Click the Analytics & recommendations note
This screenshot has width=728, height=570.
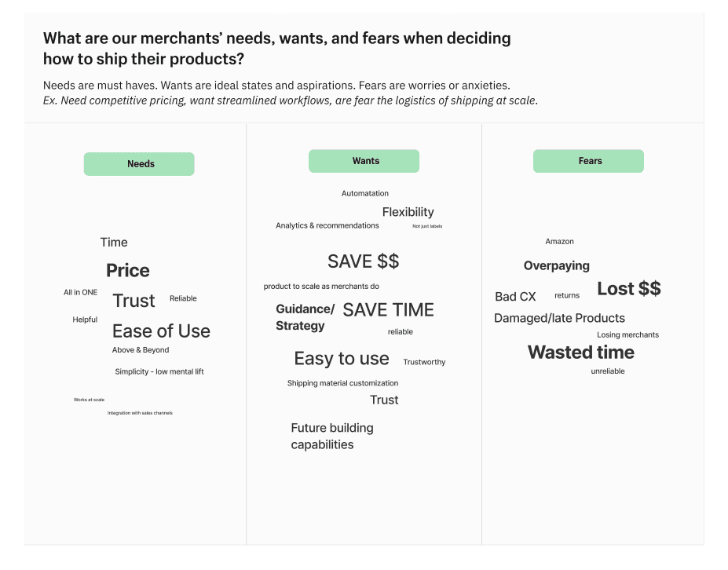(x=327, y=226)
